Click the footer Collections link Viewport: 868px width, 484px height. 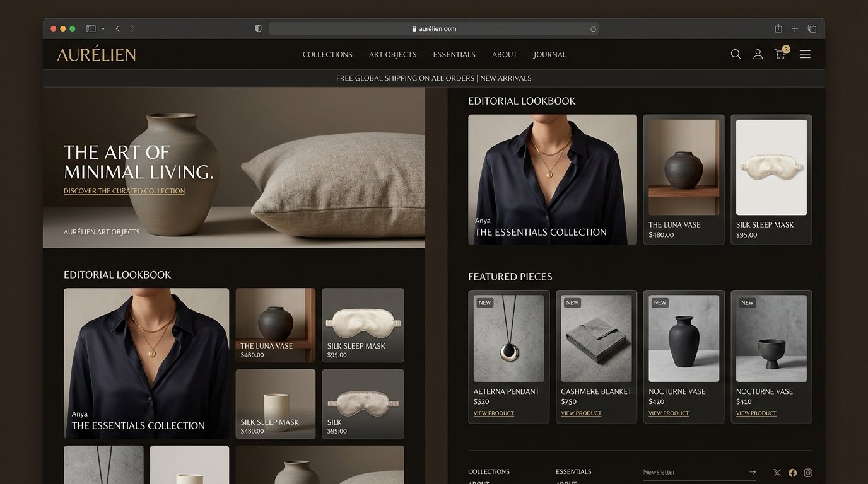pyautogui.click(x=489, y=471)
